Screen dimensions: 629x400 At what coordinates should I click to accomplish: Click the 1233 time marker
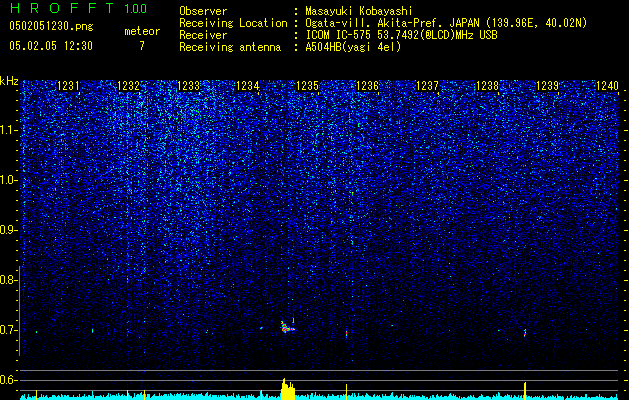[x=188, y=86]
